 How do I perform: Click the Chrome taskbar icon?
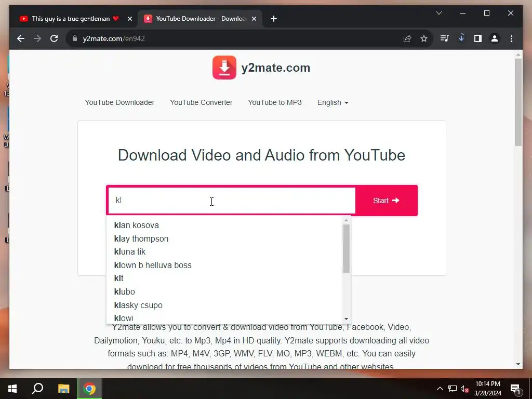pyautogui.click(x=89, y=389)
